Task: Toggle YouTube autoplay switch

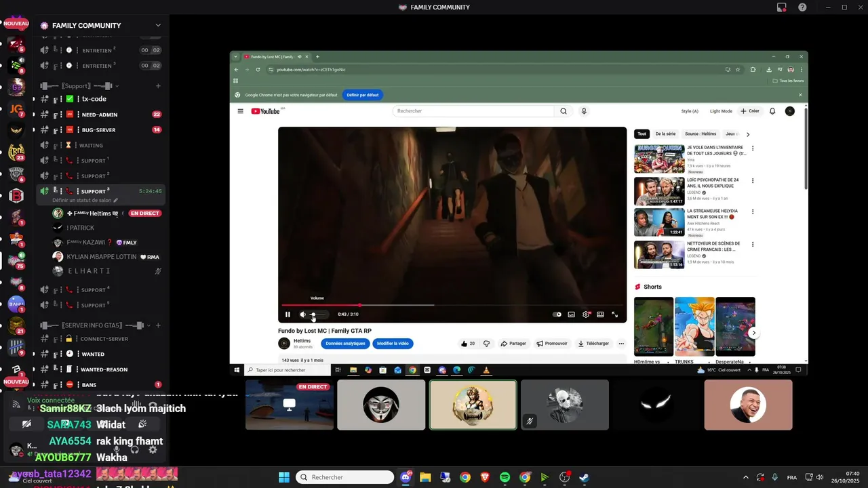Action: point(557,314)
